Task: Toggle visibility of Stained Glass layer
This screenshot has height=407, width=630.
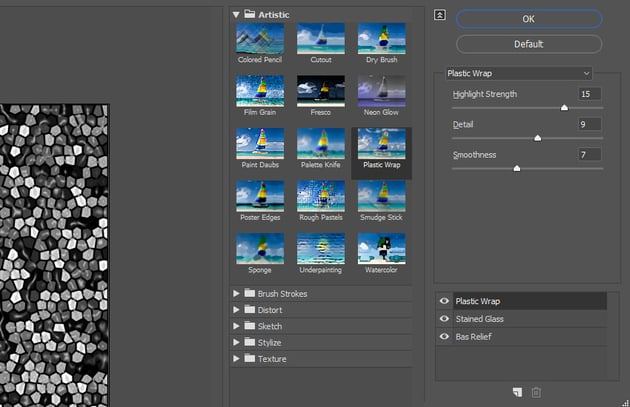Action: [444, 319]
